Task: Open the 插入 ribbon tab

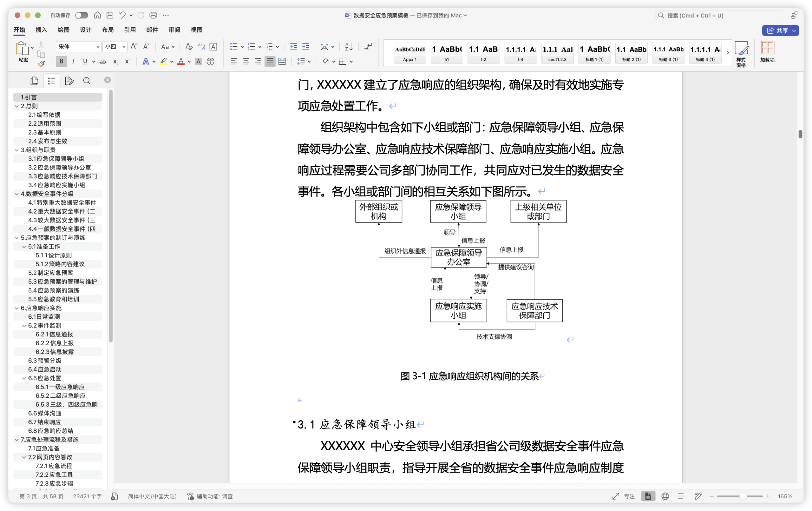Action: point(41,30)
